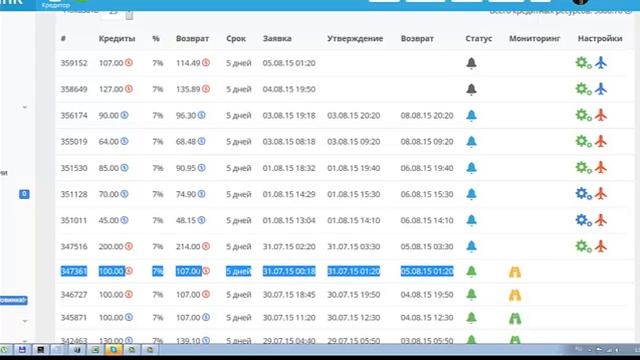Click blue status bell for loan 351530
640x360 pixels.
tap(471, 168)
